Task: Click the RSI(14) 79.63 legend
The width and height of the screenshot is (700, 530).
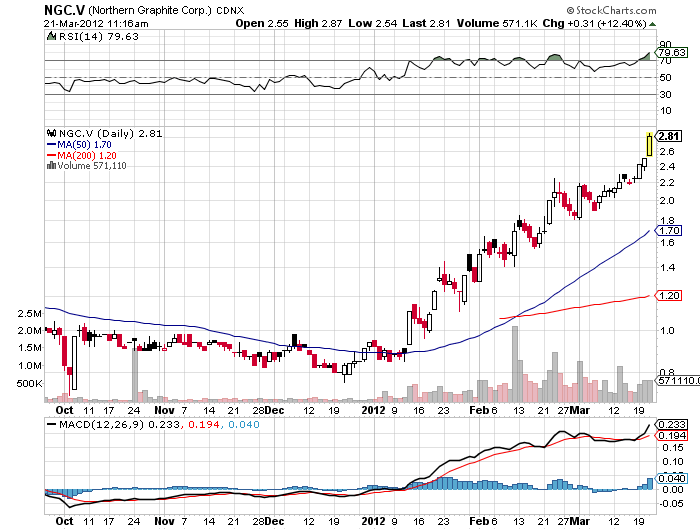Action: pyautogui.click(x=99, y=37)
